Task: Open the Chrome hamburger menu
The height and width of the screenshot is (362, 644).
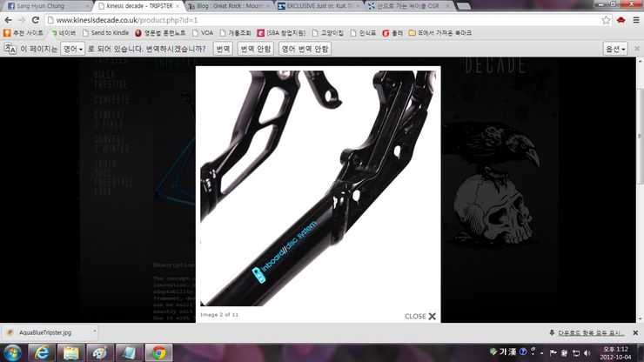Action: pyautogui.click(x=636, y=20)
